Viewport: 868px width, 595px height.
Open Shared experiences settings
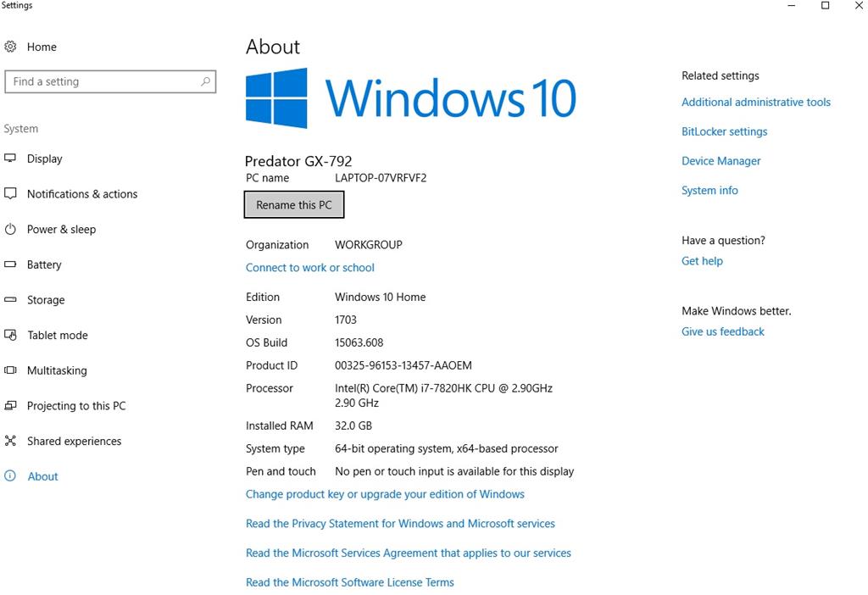75,441
